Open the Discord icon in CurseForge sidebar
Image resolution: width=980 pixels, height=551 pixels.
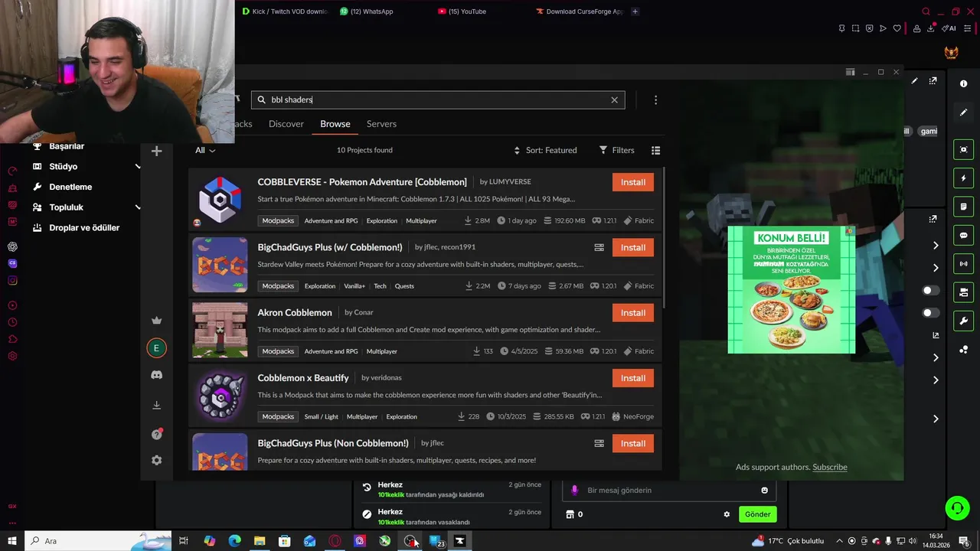[156, 375]
